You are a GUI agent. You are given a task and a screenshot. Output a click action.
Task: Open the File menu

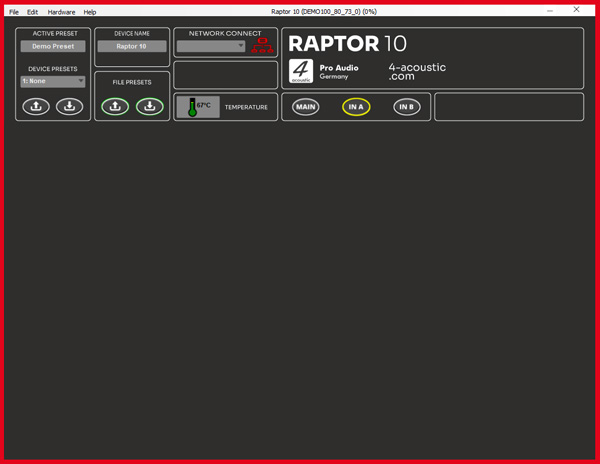14,12
